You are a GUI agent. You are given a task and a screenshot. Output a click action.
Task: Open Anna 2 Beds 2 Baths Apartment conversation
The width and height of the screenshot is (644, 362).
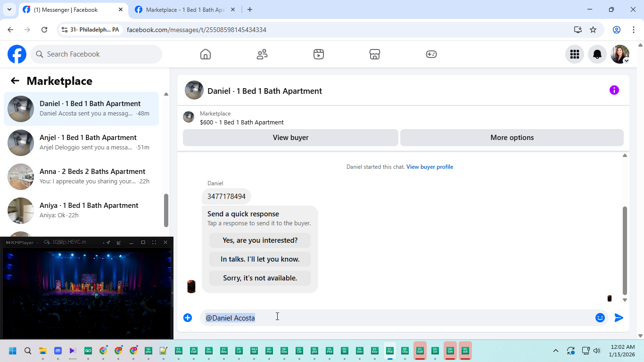[x=82, y=177]
